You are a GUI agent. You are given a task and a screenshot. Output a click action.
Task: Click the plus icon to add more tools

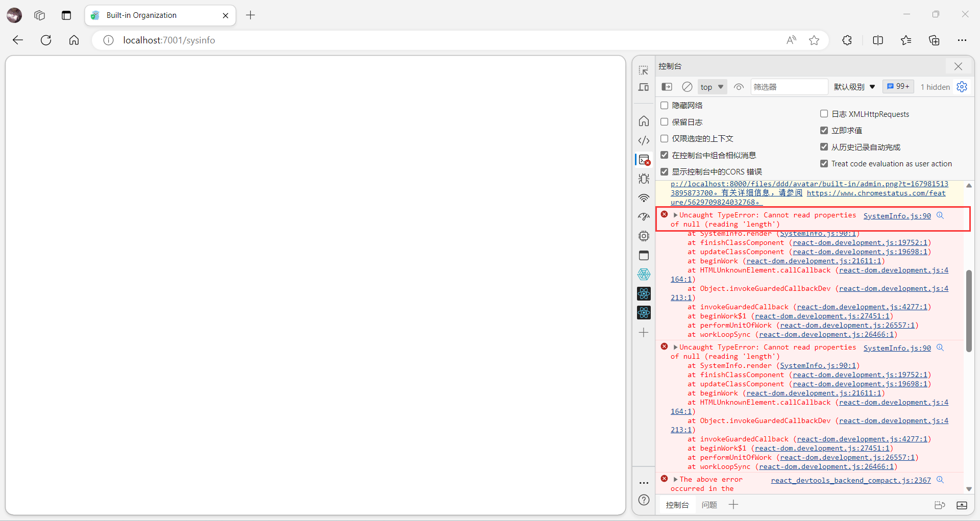tap(644, 332)
